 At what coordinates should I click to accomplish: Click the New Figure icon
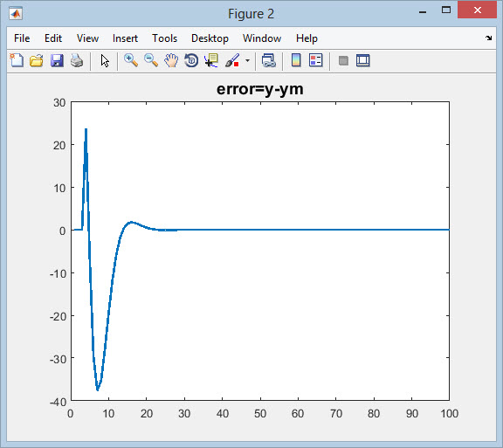point(17,60)
